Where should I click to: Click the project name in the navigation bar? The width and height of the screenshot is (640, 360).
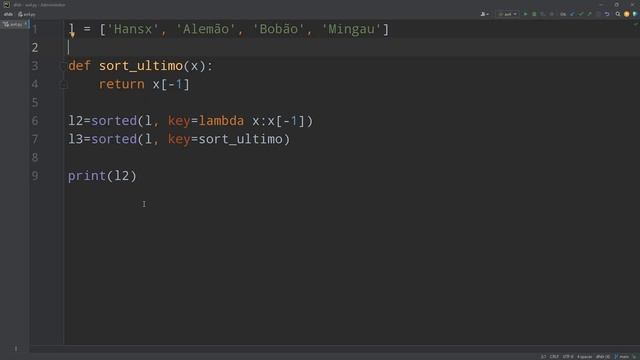click(x=8, y=14)
